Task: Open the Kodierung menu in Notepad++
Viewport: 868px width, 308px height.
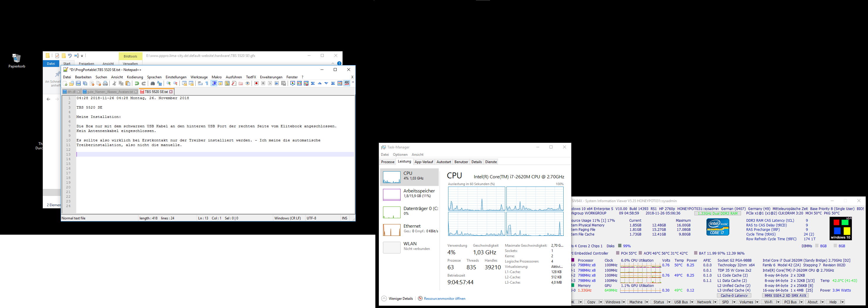Action: [x=135, y=77]
